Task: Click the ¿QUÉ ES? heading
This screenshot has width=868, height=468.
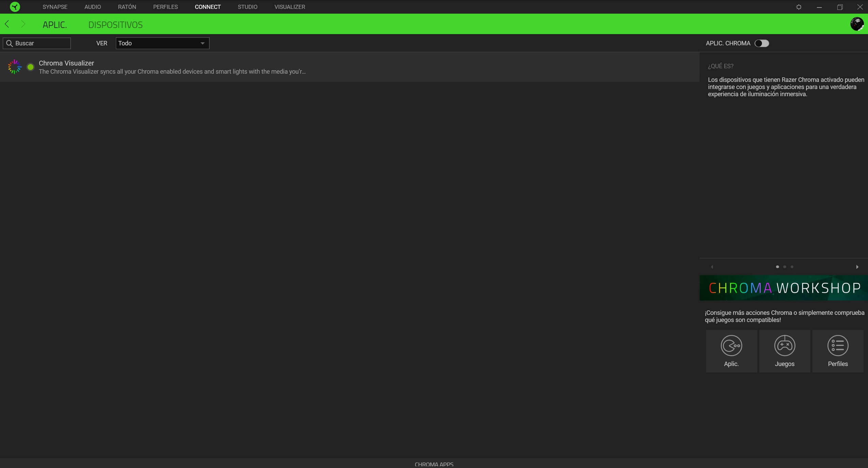Action: click(x=720, y=66)
